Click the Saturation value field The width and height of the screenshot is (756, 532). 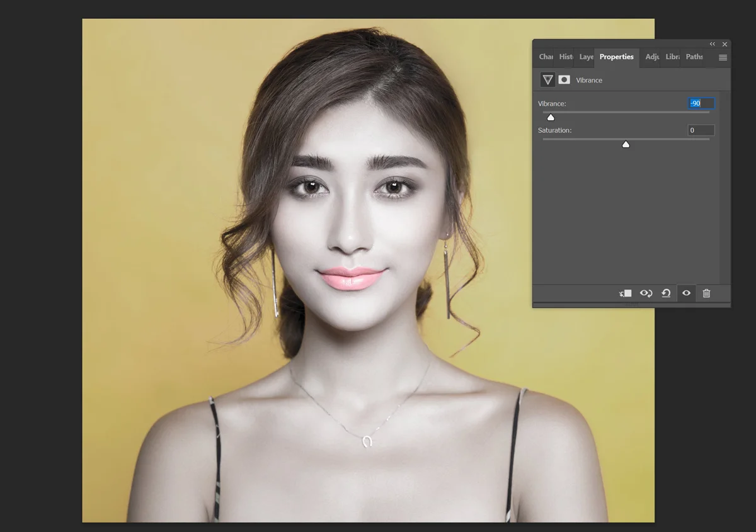(x=701, y=130)
